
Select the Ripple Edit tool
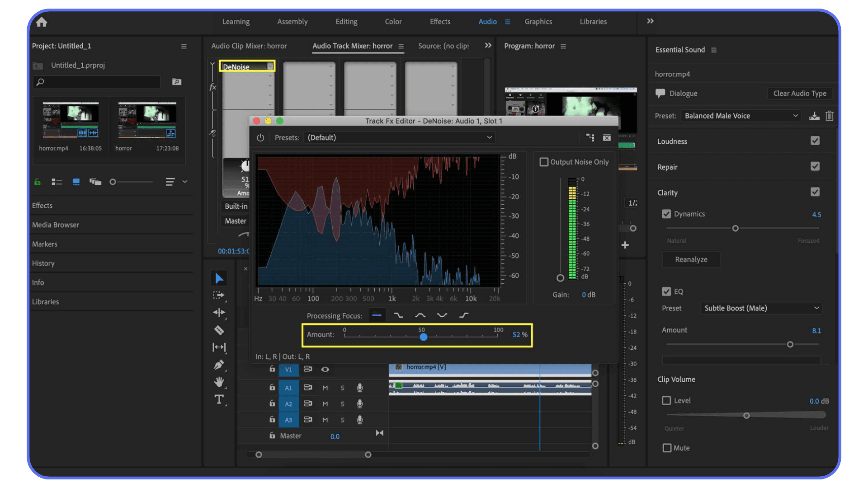click(219, 313)
